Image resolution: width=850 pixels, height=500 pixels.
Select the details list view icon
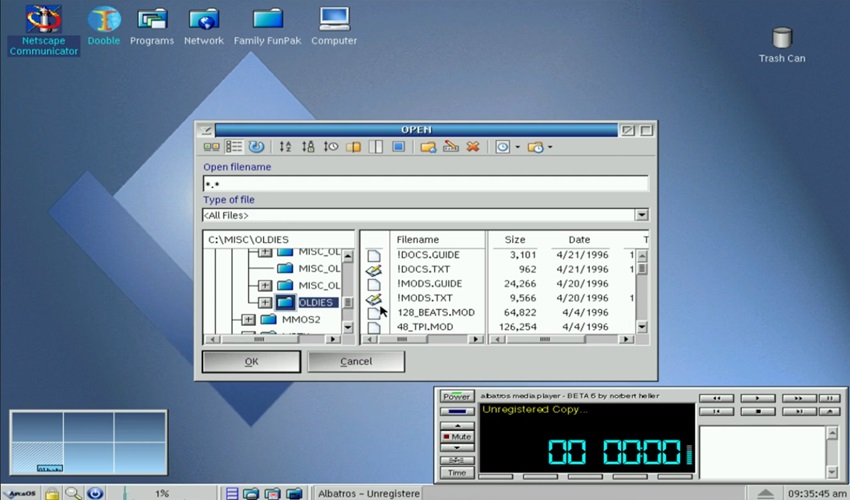[234, 146]
